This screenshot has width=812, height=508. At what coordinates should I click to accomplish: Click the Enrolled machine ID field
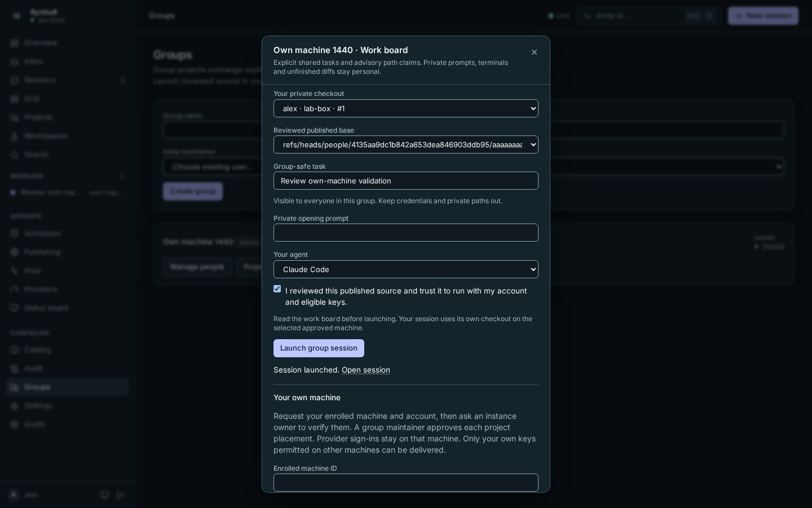point(406,483)
